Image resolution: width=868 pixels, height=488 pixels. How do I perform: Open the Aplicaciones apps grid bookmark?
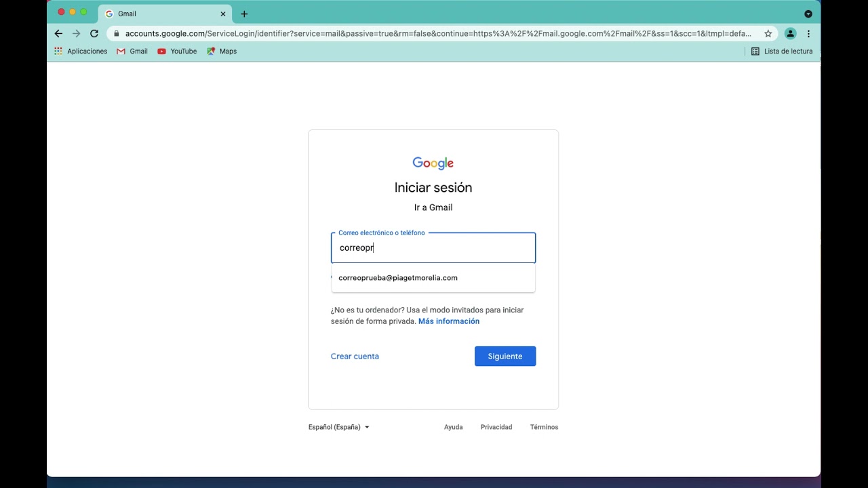click(x=81, y=52)
